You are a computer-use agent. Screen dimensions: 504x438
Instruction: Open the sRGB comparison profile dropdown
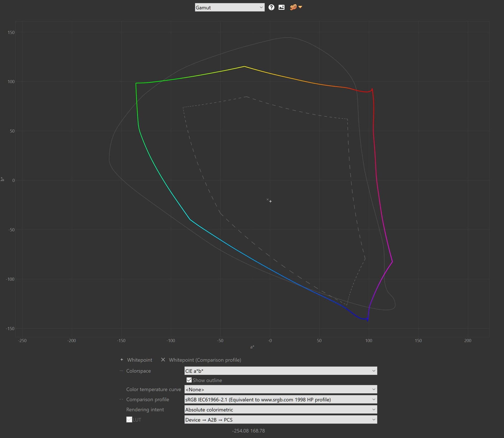[x=280, y=399]
